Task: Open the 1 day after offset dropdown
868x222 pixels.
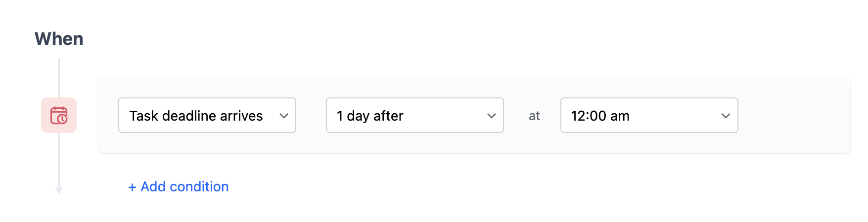Action: [415, 115]
